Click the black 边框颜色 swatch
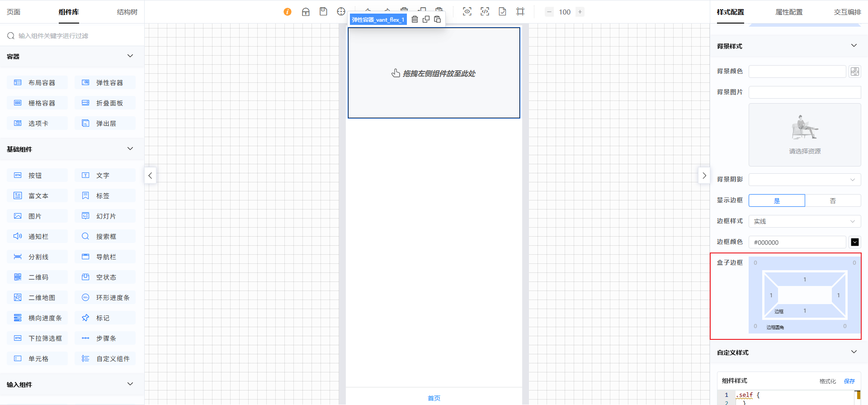This screenshot has height=405, width=868. click(x=854, y=242)
